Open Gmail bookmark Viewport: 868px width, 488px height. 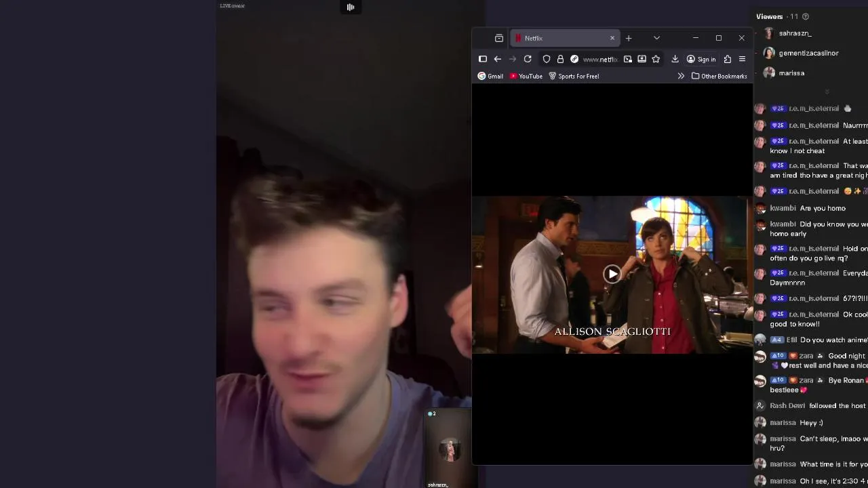tap(490, 76)
